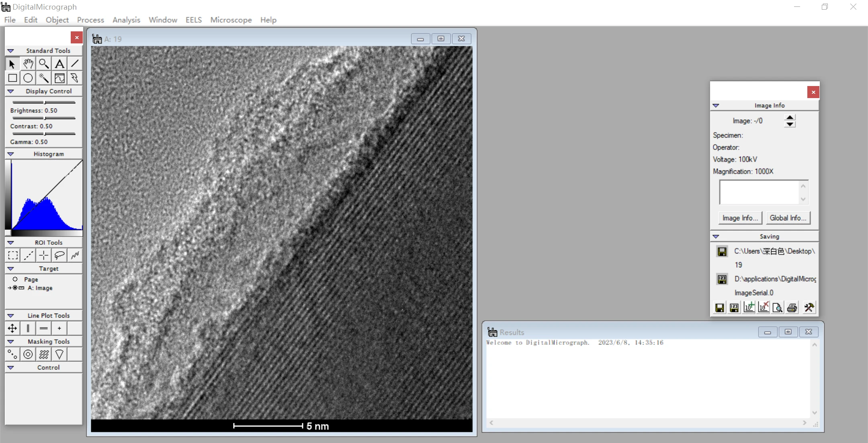Select the zoom magnifier tool
This screenshot has width=868, height=443.
point(44,64)
